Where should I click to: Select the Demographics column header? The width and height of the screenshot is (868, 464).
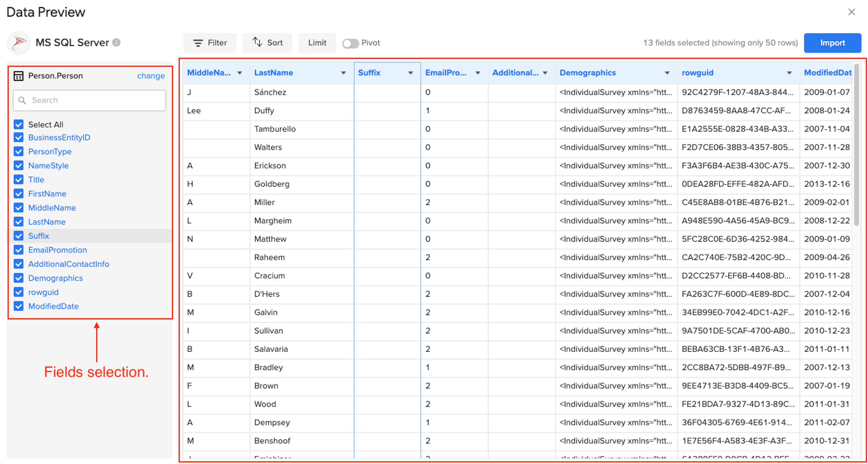pos(588,73)
